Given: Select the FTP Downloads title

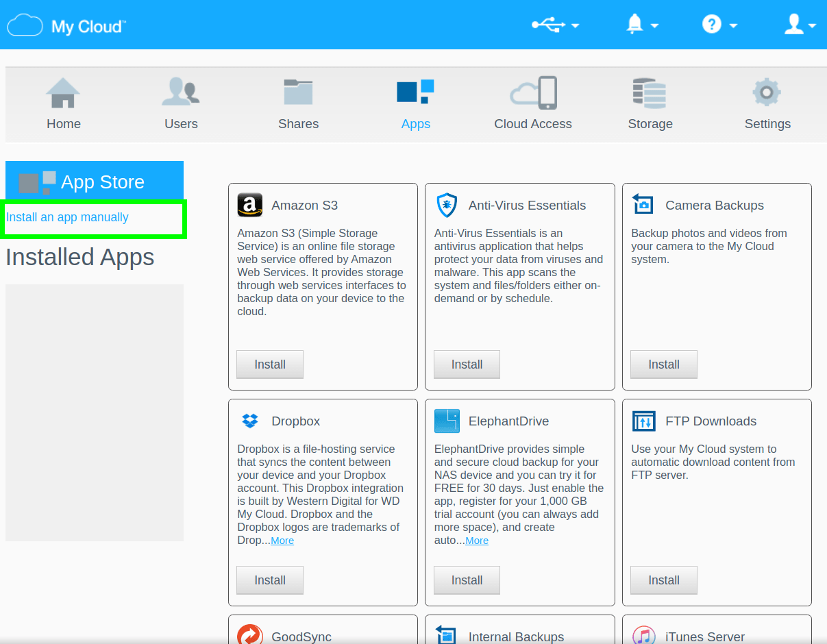Looking at the screenshot, I should (x=711, y=421).
